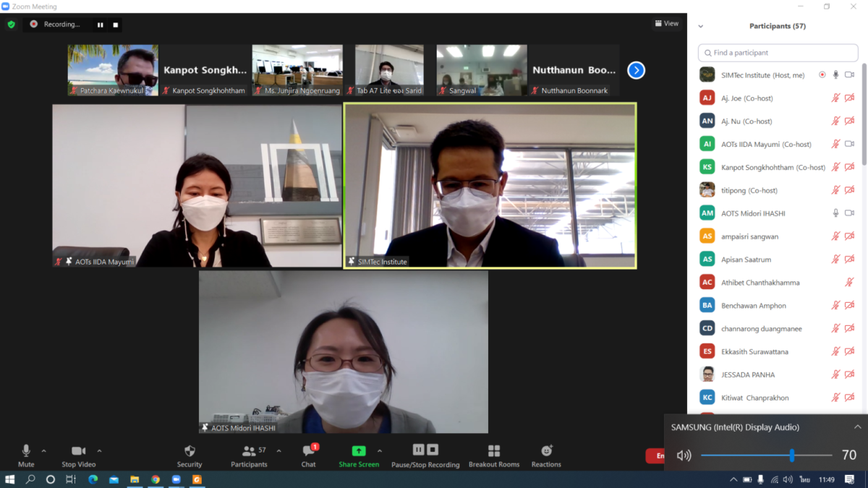
Task: Select Aj. Joe in participants list
Action: [752, 98]
